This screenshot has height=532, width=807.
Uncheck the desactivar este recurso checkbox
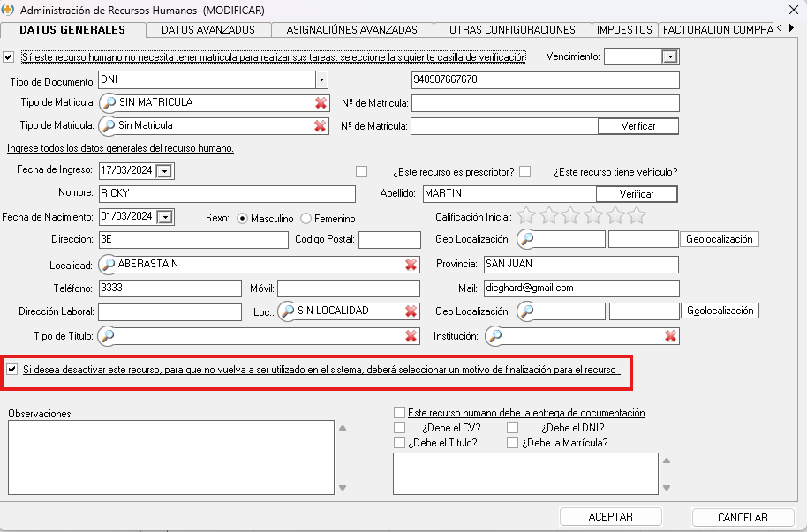click(11, 370)
